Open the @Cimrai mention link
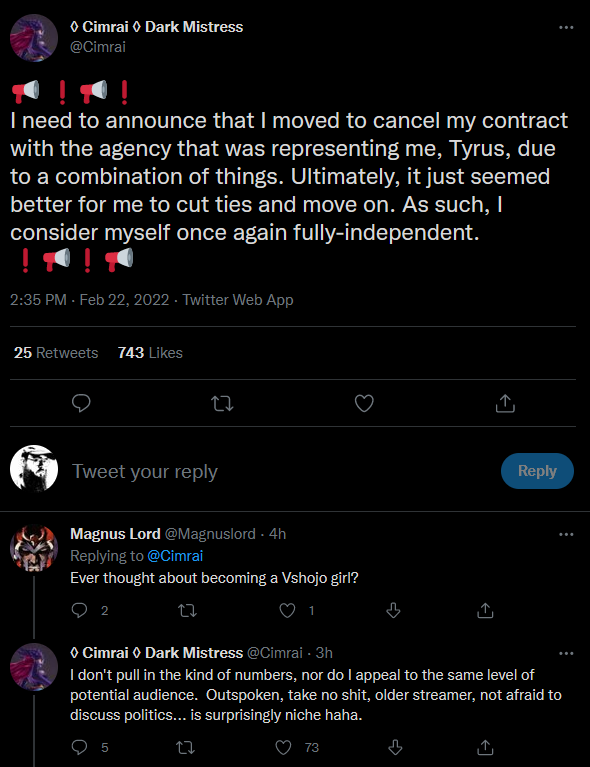The height and width of the screenshot is (767, 590). [x=175, y=556]
